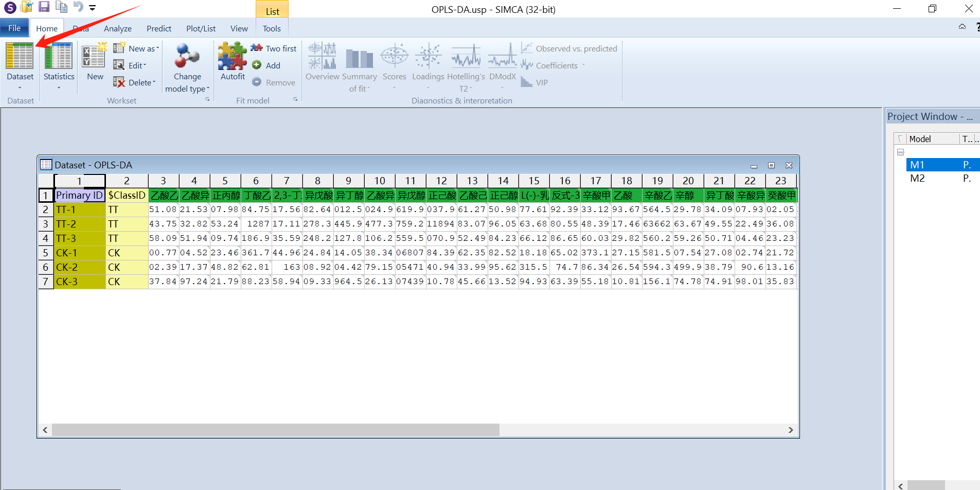The width and height of the screenshot is (980, 490).
Task: Collapse the model tree in the Project Window
Action: [901, 152]
